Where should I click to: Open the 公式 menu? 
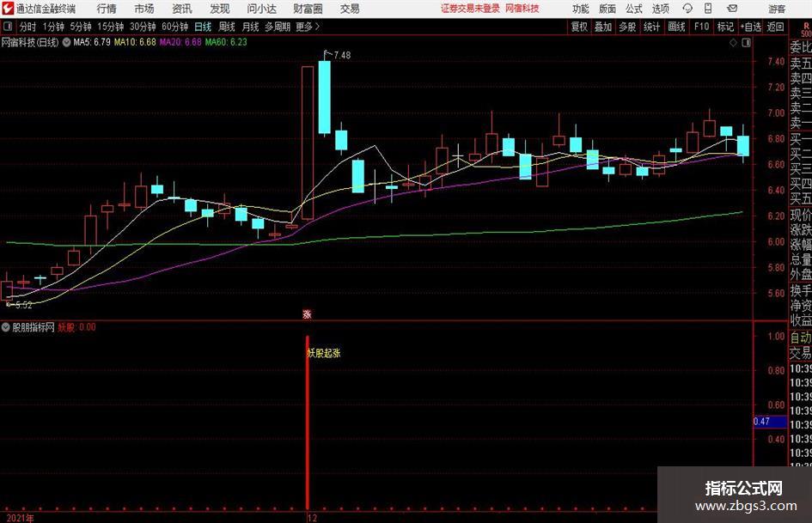click(634, 9)
